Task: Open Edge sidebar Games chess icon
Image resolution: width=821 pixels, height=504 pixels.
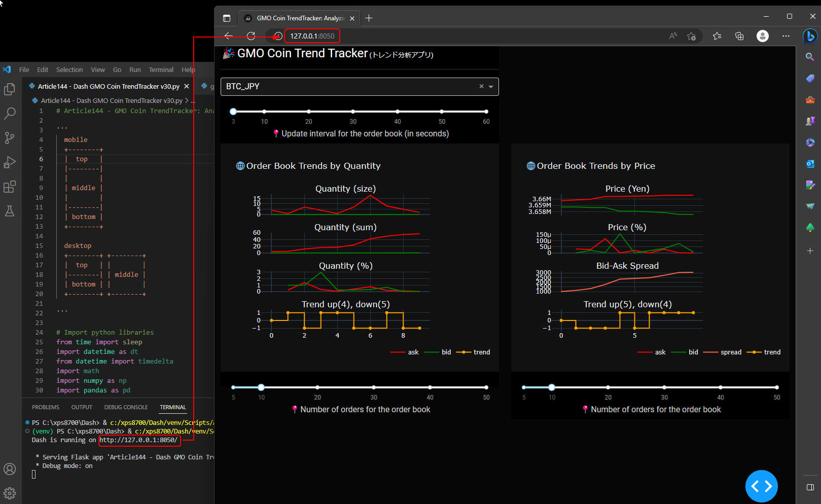Action: (810, 121)
